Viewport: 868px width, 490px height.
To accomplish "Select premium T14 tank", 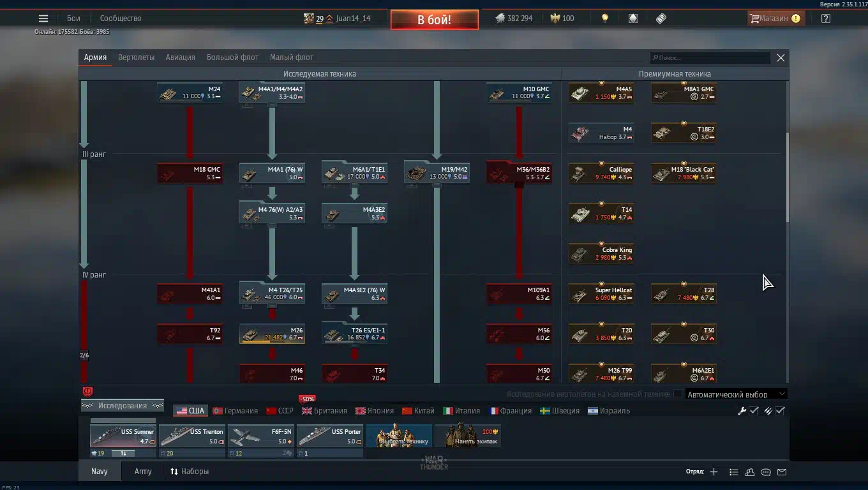I will (x=601, y=213).
